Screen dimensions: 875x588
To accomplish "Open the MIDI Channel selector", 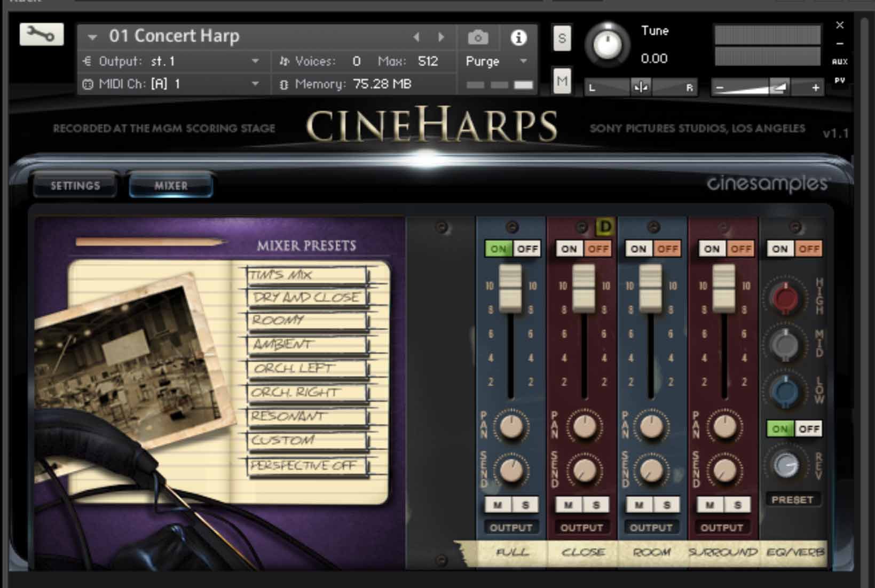I will [x=256, y=84].
